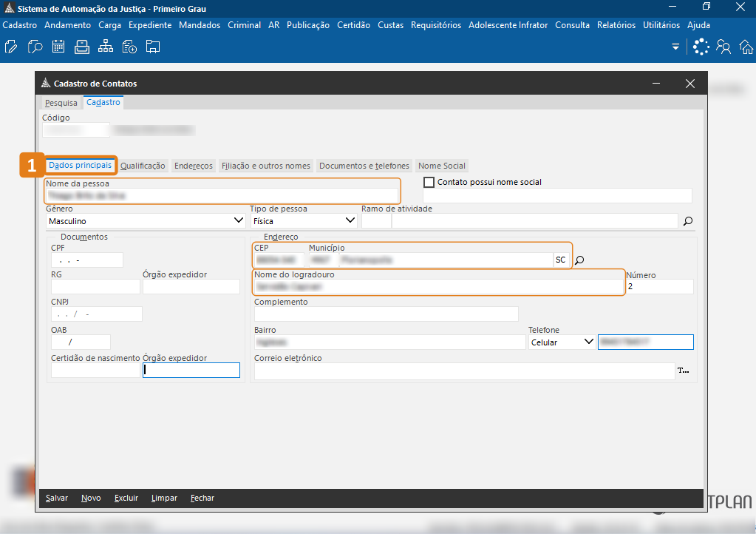The image size is (756, 534).
Task: Click the document edit icon in toolbar
Action: coord(11,47)
